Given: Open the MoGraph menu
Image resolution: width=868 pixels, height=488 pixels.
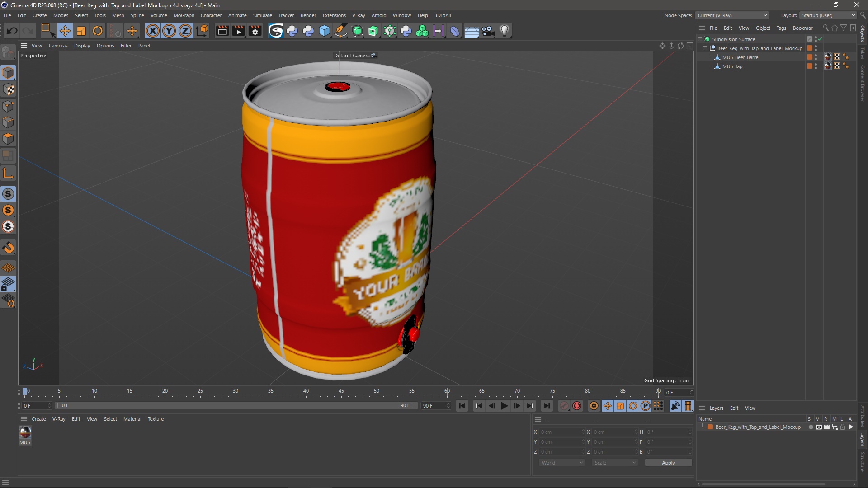Looking at the screenshot, I should pos(184,15).
